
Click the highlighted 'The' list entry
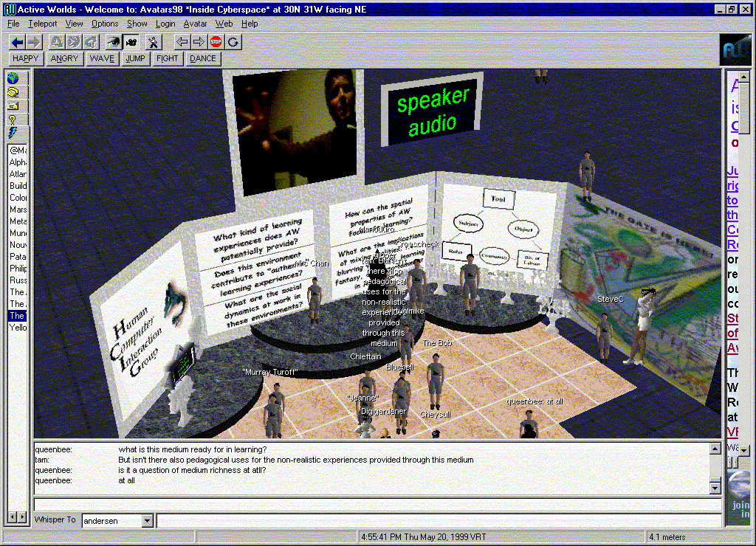18,316
